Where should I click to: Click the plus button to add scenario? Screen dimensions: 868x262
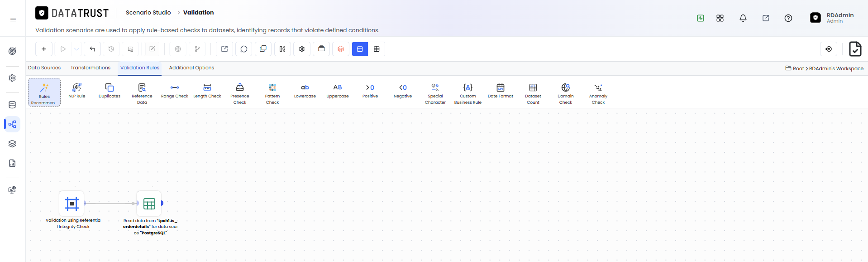pyautogui.click(x=44, y=49)
